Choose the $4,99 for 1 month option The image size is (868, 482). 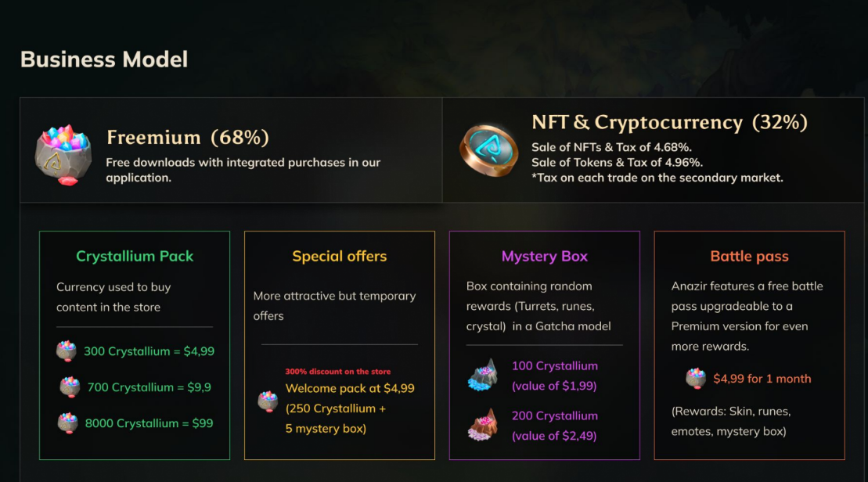coord(762,379)
